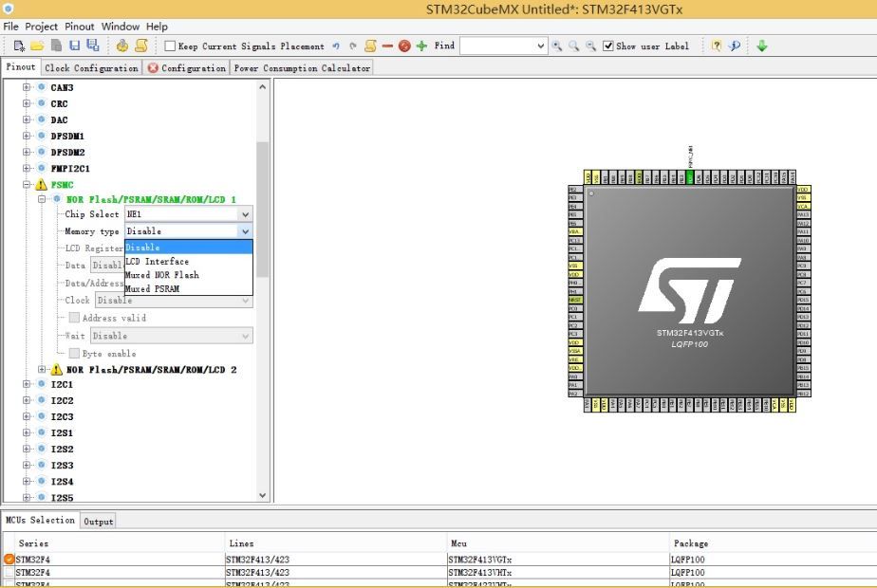Open the Window menu
Image resolution: width=877 pixels, height=588 pixels.
(121, 27)
